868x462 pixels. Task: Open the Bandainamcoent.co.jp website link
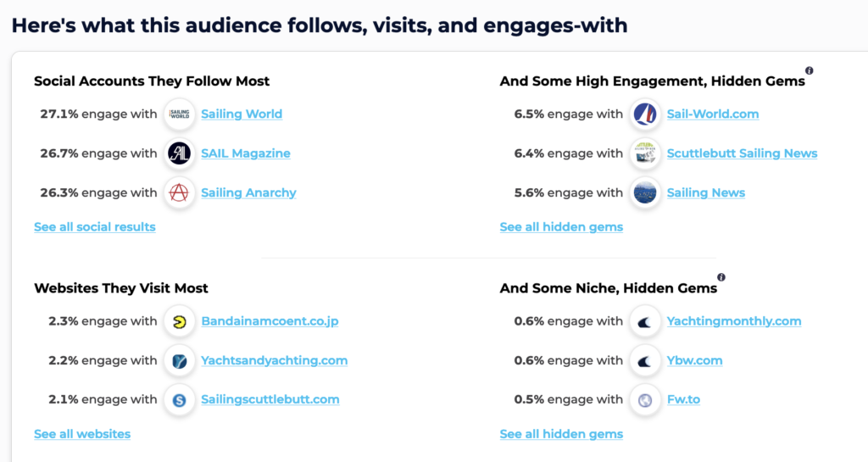pyautogui.click(x=270, y=322)
